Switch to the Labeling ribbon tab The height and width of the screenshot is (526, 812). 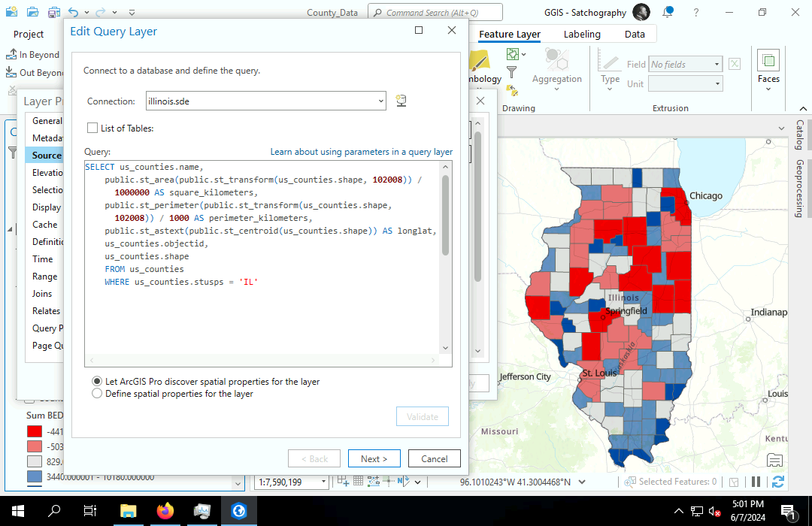coord(582,34)
